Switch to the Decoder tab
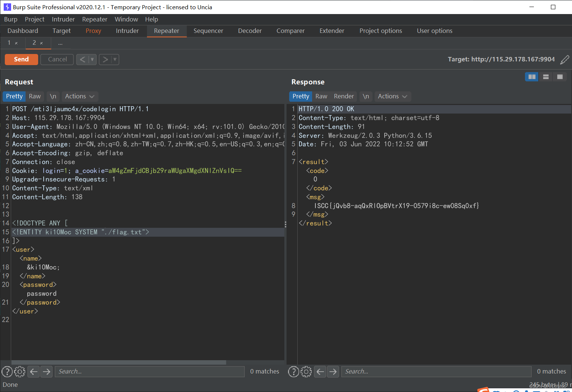Image resolution: width=572 pixels, height=392 pixels. (250, 31)
